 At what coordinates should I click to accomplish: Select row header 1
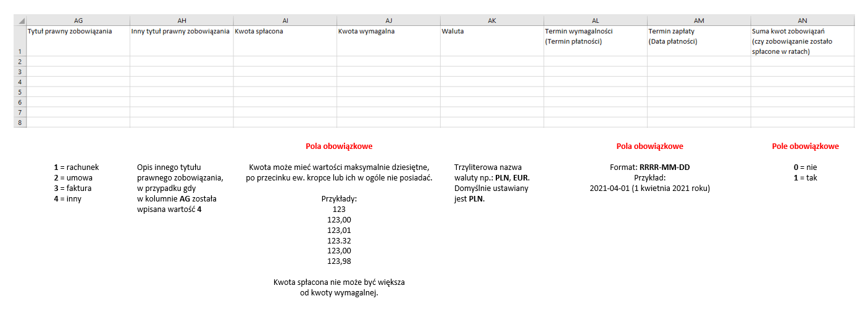coord(19,41)
